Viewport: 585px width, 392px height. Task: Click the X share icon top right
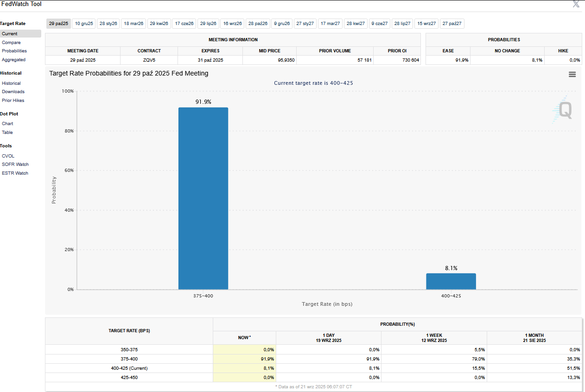tap(576, 4)
